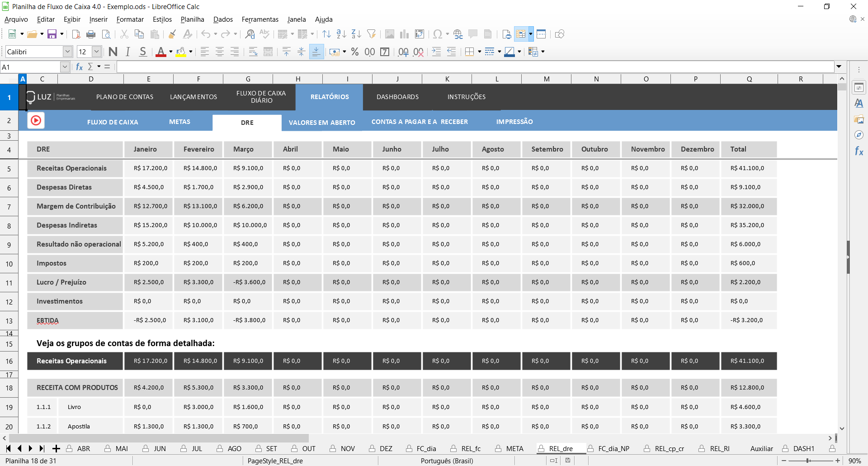Toggle bold formatting button
This screenshot has width=868, height=466.
point(113,52)
